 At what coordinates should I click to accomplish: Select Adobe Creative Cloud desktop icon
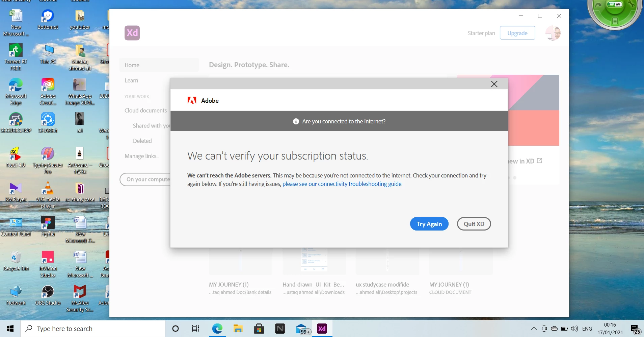pos(48,92)
